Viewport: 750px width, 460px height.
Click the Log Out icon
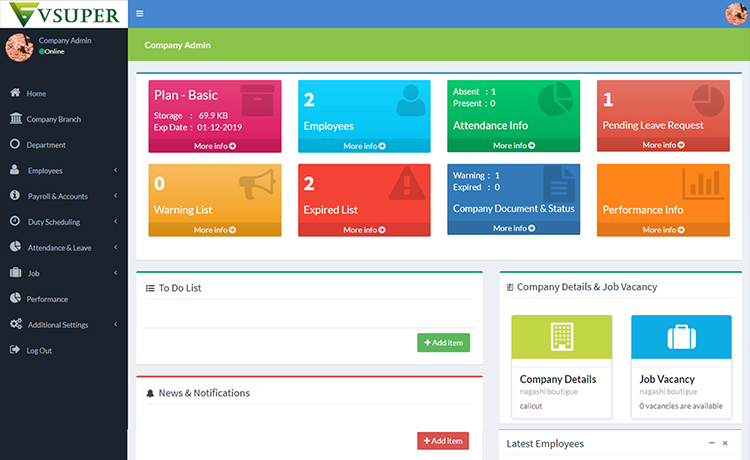[15, 350]
